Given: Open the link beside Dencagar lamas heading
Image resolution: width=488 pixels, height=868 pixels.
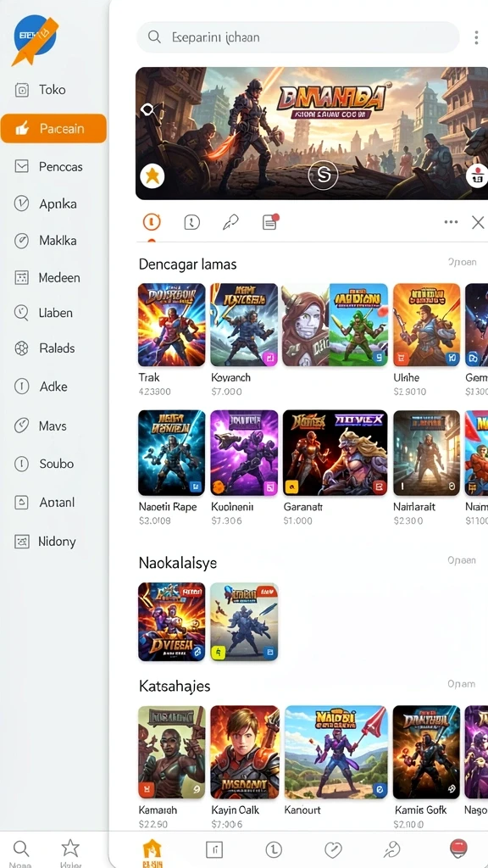Looking at the screenshot, I should point(462,263).
